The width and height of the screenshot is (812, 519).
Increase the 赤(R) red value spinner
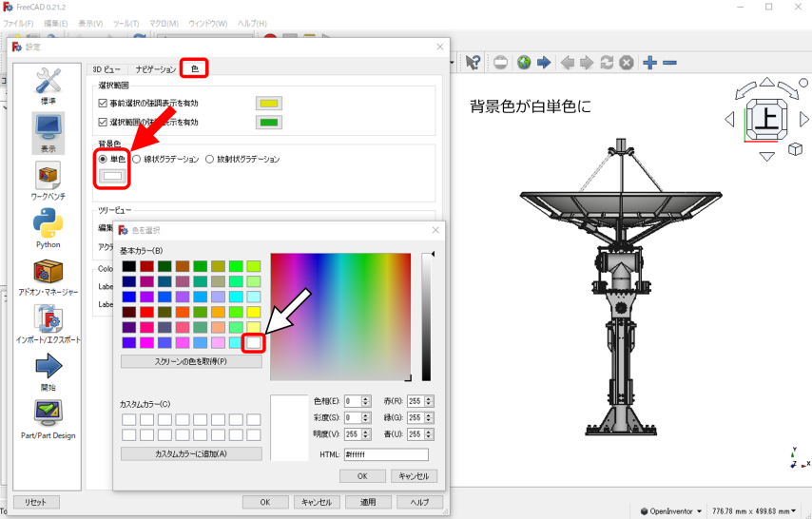[x=429, y=398]
